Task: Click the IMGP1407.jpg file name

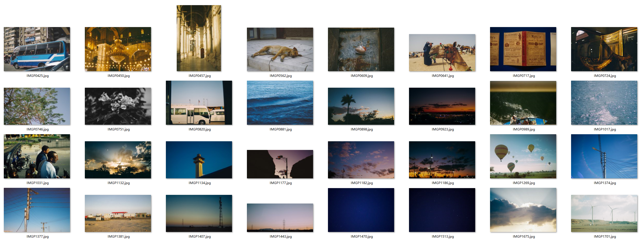Action: tap(200, 237)
